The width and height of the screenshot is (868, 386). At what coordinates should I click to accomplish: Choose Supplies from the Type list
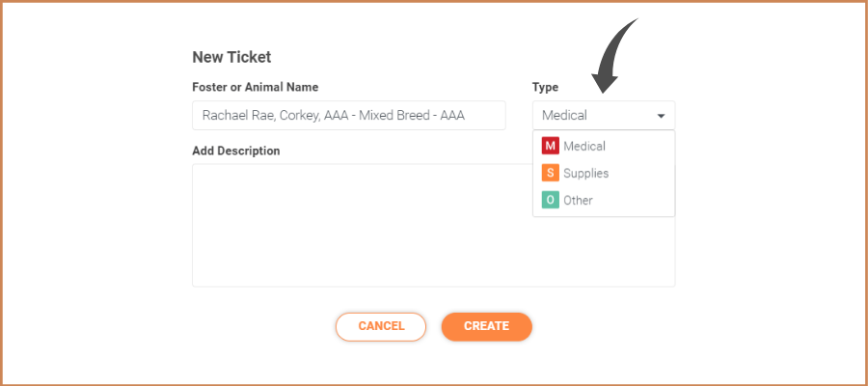[x=604, y=174]
